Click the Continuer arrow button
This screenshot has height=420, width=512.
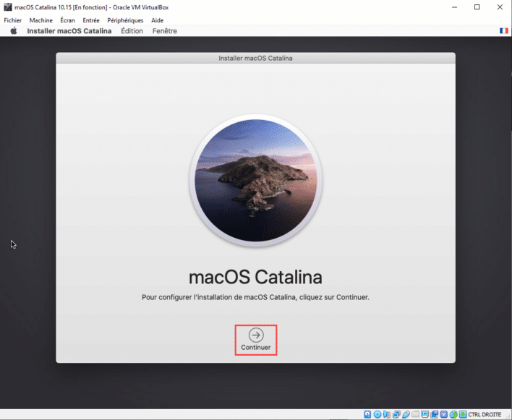click(x=256, y=335)
